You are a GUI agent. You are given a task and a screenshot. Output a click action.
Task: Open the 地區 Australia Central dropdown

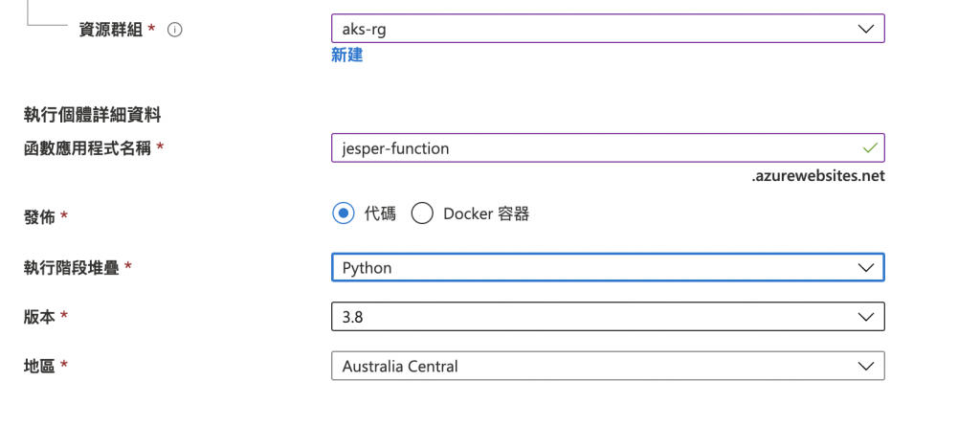coord(593,367)
